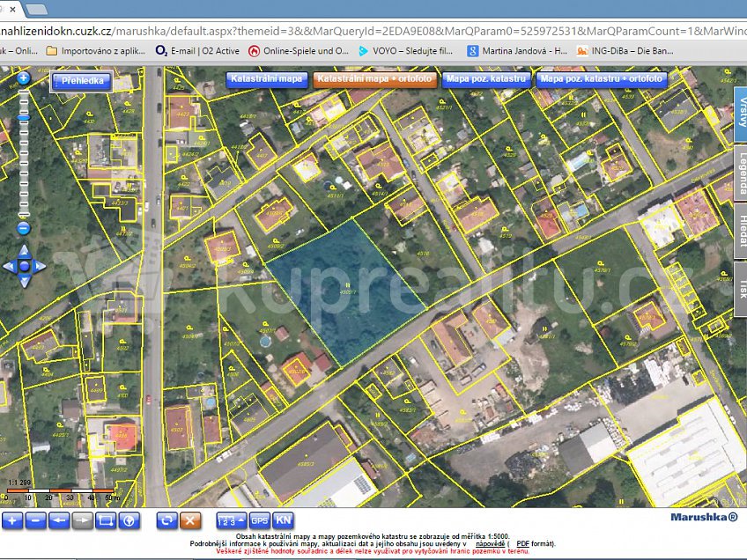This screenshot has height=560, width=747.
Task: Click the orange X clear button
Action: click(190, 520)
